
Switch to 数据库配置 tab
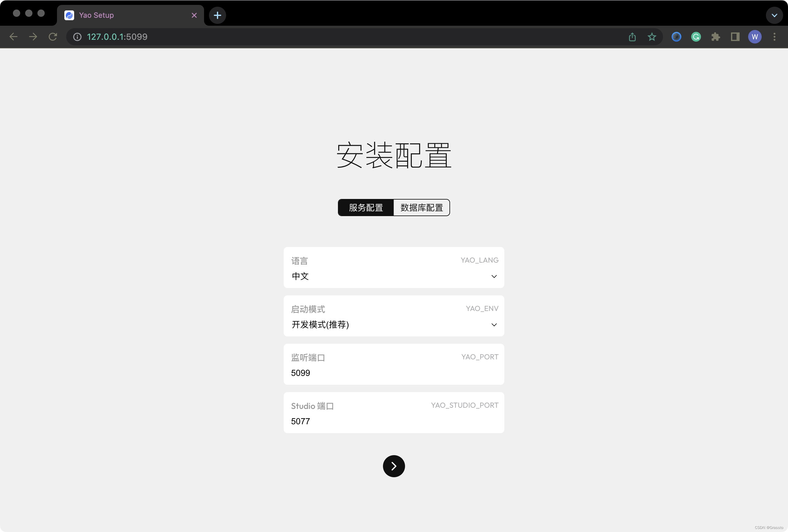pyautogui.click(x=422, y=207)
